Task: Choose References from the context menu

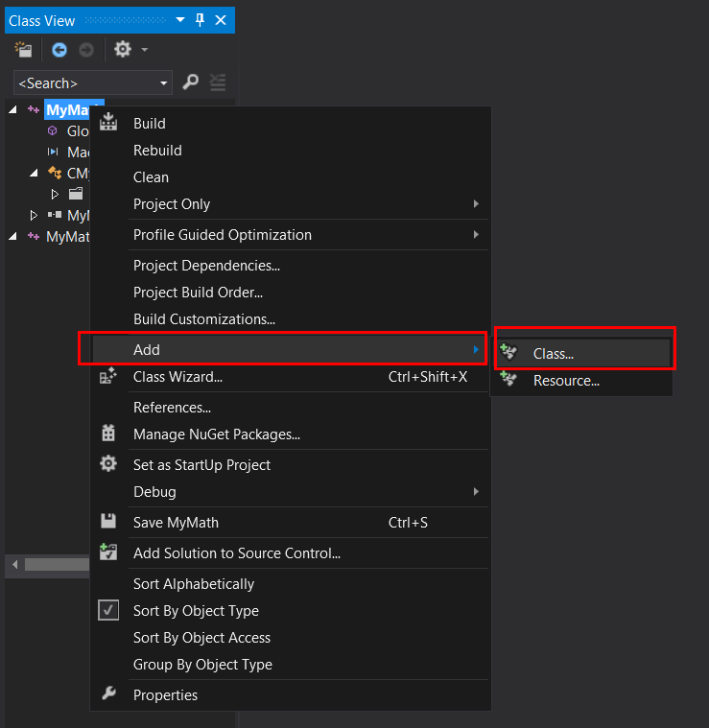Action: click(290, 408)
